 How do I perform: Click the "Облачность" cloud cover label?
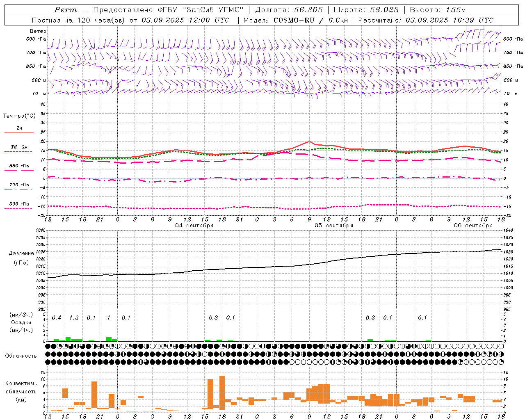21,356
